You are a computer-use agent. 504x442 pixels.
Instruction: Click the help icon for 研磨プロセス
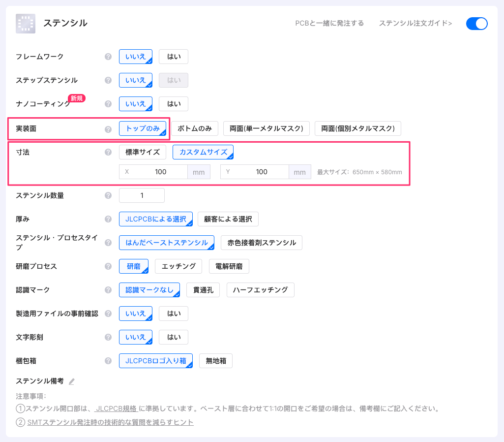[x=108, y=266]
